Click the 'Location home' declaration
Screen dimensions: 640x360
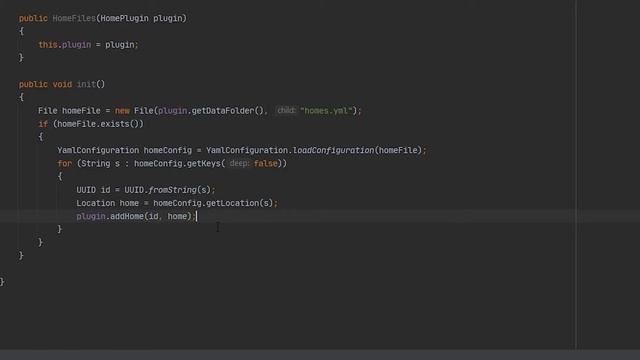pyautogui.click(x=107, y=203)
